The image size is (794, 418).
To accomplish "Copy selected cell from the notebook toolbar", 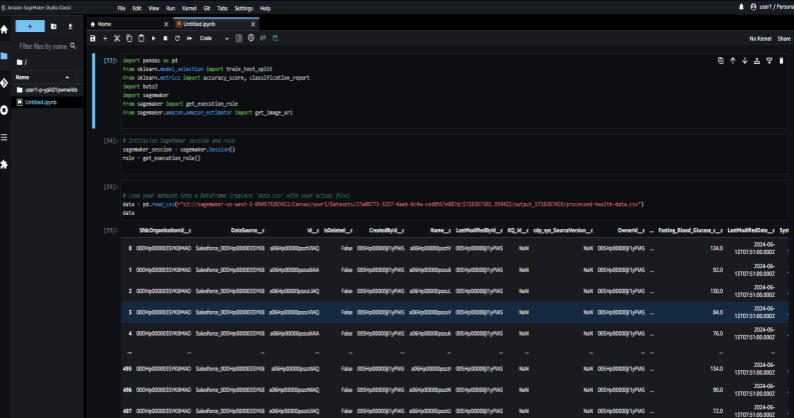I will tap(129, 39).
